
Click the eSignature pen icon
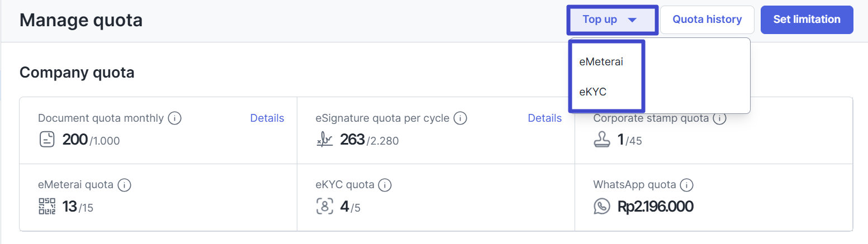tap(325, 140)
